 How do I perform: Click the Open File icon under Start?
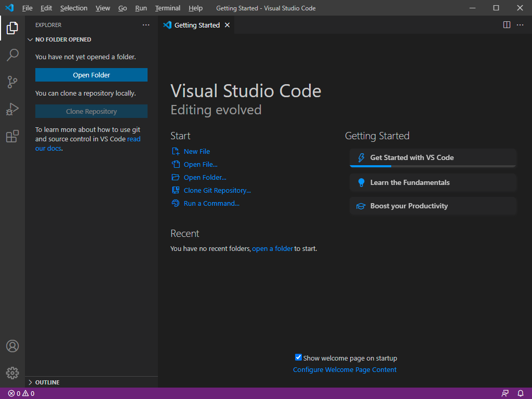click(176, 164)
